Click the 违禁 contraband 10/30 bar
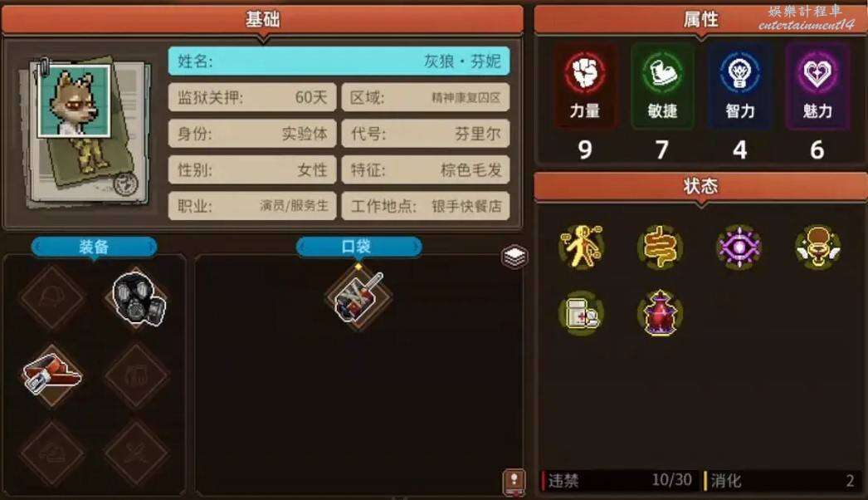Image resolution: width=868 pixels, height=500 pixels. tap(619, 480)
